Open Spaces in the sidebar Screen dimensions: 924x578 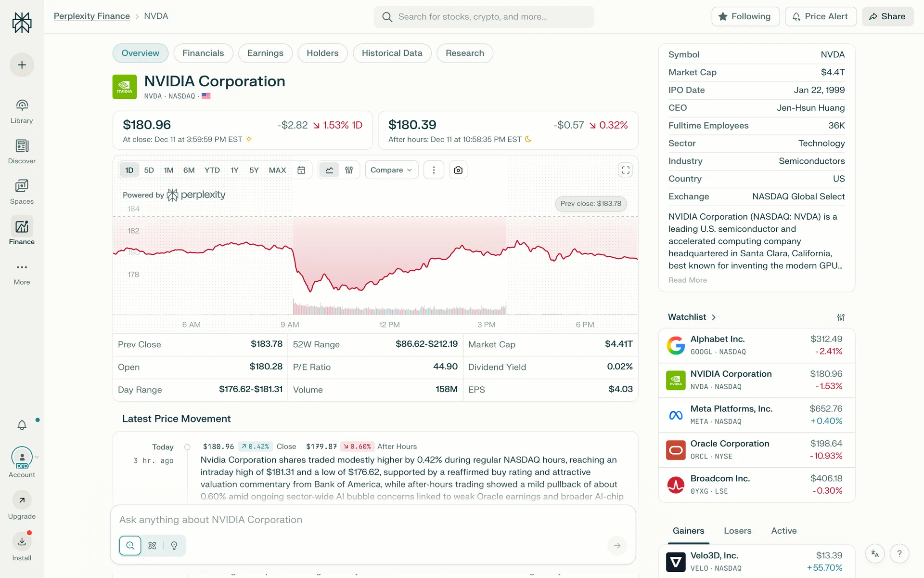(22, 191)
